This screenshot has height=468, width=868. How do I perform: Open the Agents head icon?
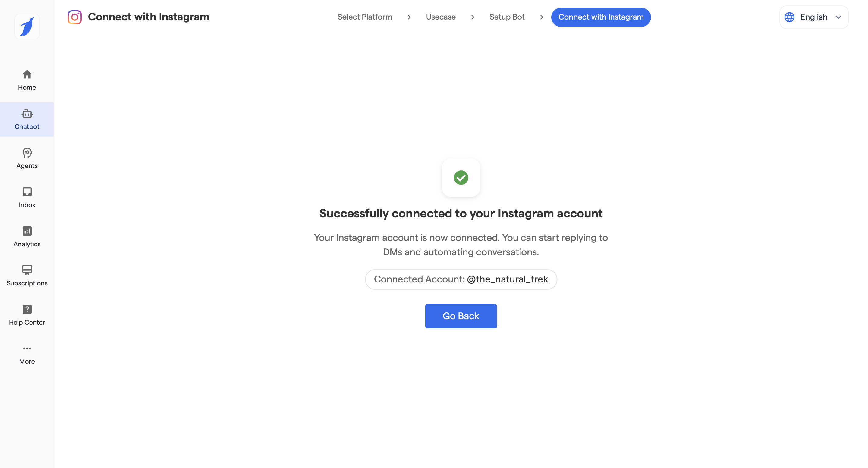(x=27, y=153)
